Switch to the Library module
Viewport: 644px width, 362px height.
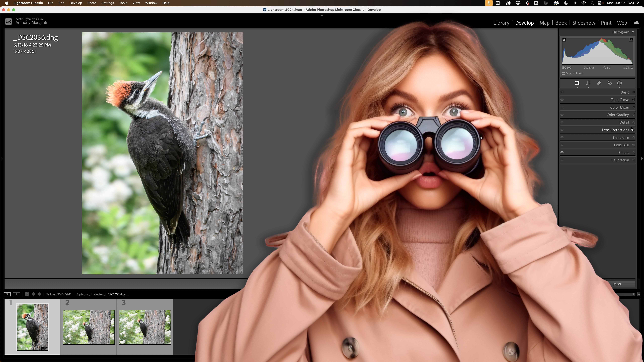(501, 23)
